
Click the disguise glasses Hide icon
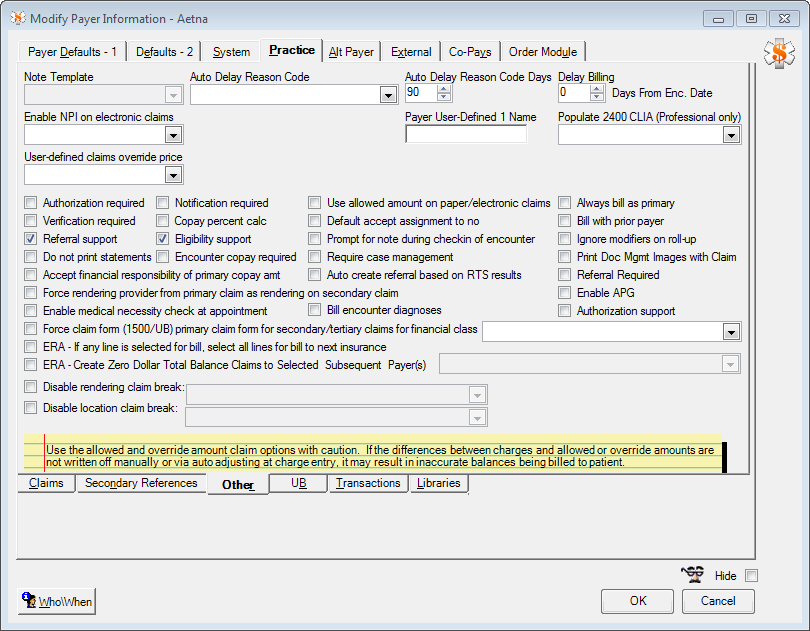click(693, 574)
